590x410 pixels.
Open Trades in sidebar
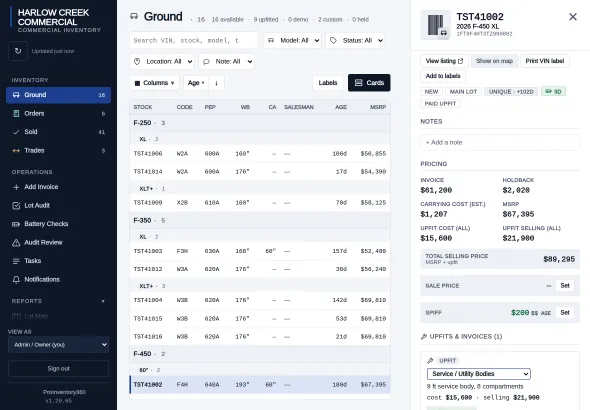click(58, 150)
